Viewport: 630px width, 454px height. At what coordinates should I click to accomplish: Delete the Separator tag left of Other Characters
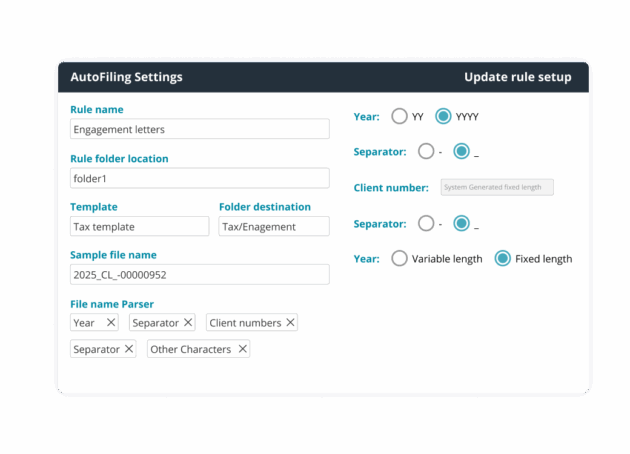129,349
